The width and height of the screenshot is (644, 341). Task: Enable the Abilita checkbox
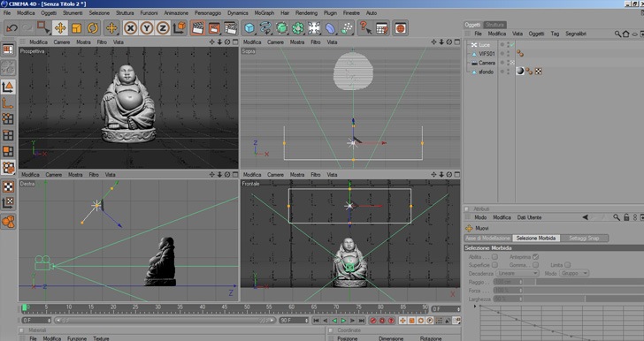[494, 257]
